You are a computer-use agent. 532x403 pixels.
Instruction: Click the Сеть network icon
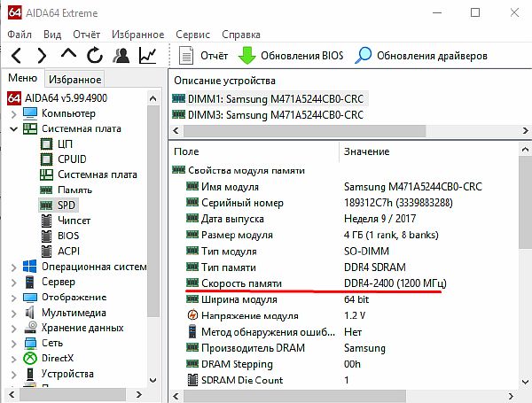pos(30,343)
